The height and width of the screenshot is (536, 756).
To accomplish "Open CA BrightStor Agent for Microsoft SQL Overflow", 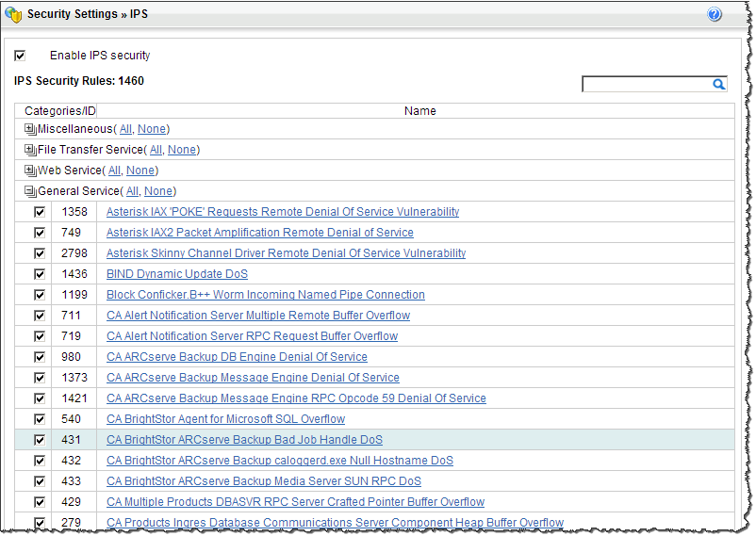I will point(225,419).
